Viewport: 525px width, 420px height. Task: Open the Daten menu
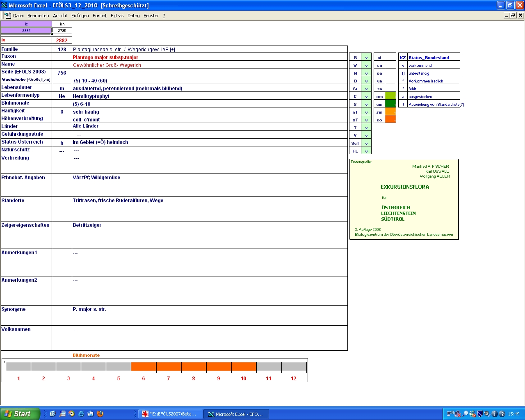[x=133, y=16]
